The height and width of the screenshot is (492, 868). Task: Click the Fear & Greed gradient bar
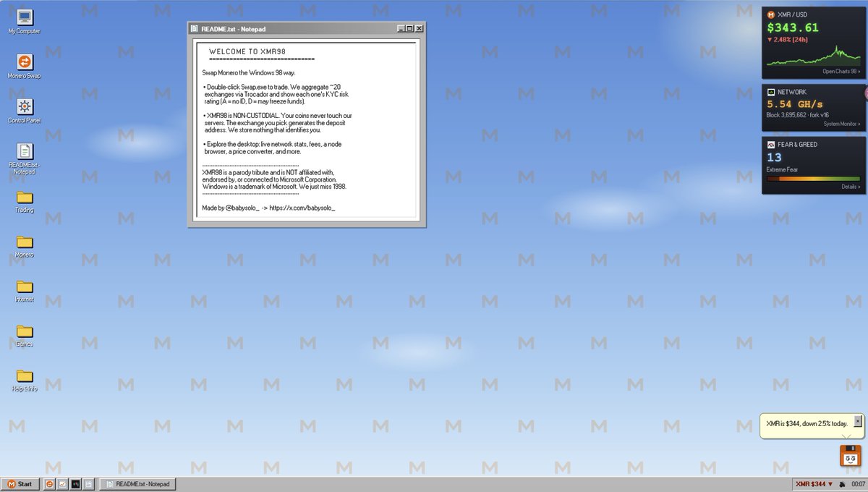click(x=813, y=178)
